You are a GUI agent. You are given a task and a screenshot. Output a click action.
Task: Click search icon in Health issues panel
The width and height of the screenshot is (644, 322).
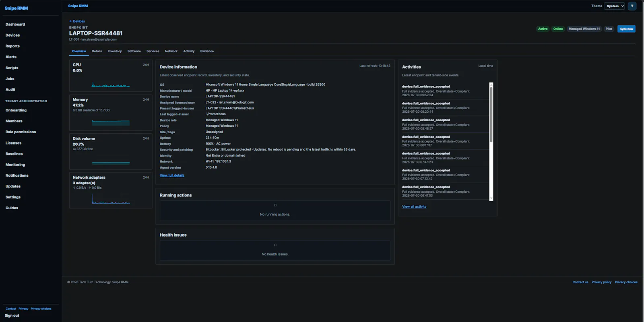pyautogui.click(x=275, y=245)
